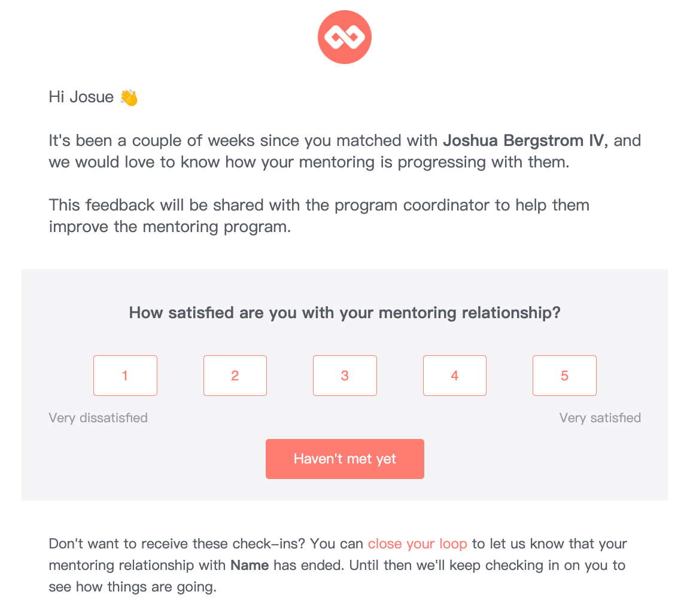Open the close your loop link
The image size is (687, 616).
(x=418, y=544)
